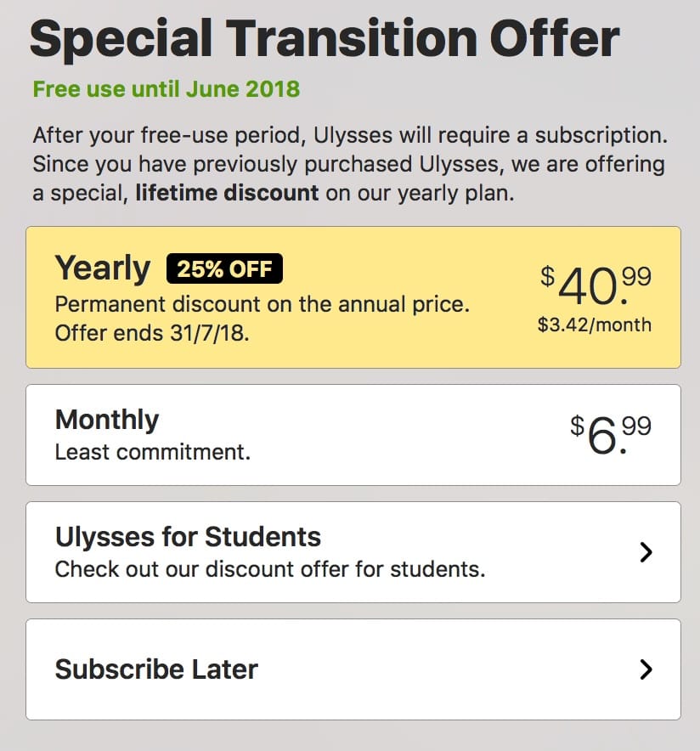Image resolution: width=700 pixels, height=751 pixels.
Task: Choose the Monthly subscription plan heading
Action: (x=107, y=420)
